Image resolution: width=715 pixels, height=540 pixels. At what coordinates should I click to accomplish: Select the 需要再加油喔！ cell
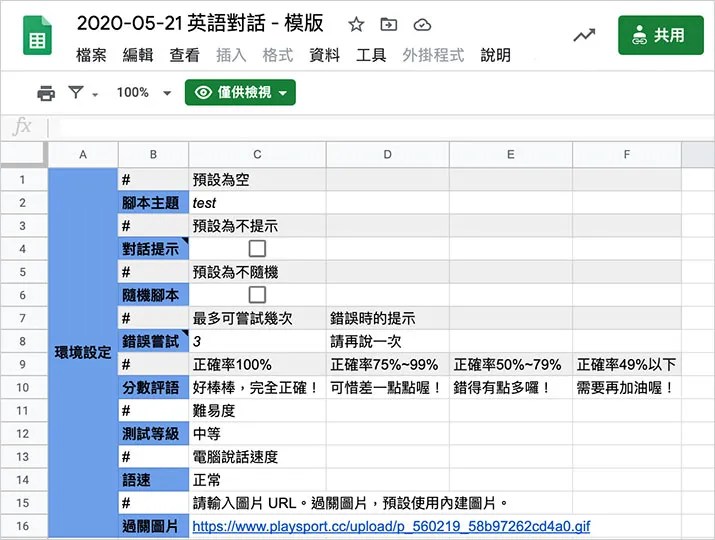point(627,388)
